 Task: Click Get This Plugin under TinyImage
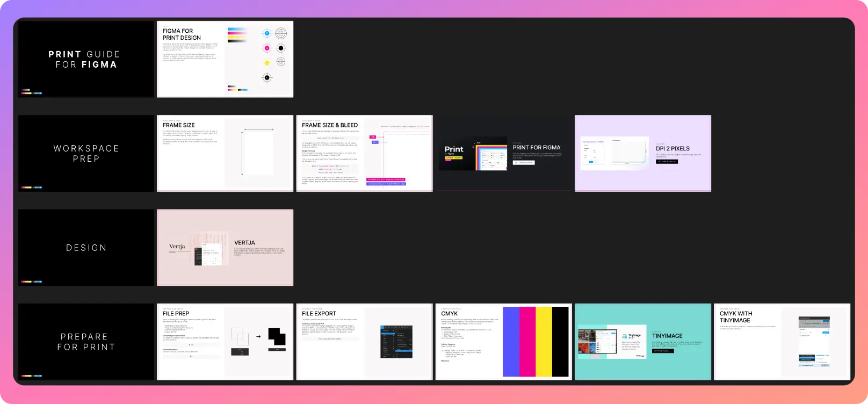tap(663, 351)
